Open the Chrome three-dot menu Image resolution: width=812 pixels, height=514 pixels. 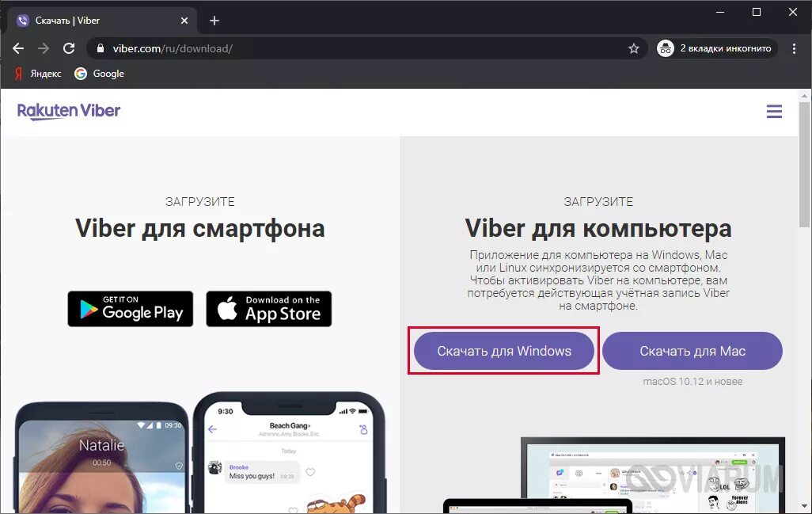pyautogui.click(x=794, y=48)
